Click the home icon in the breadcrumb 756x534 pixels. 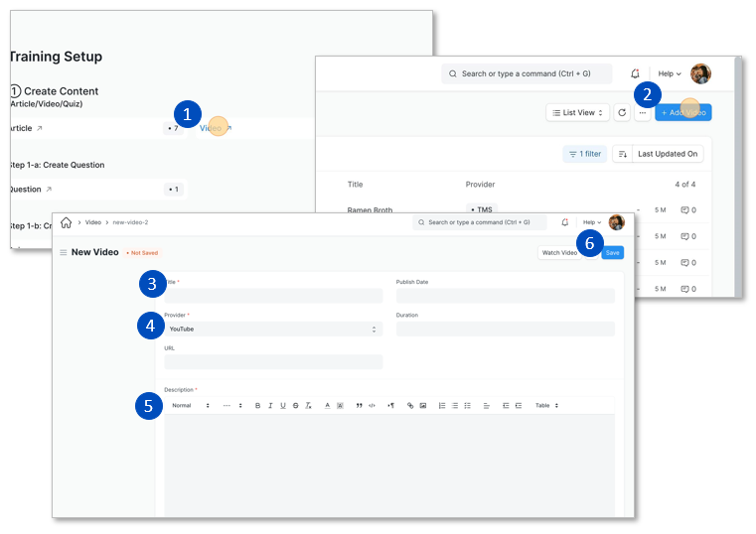click(67, 223)
